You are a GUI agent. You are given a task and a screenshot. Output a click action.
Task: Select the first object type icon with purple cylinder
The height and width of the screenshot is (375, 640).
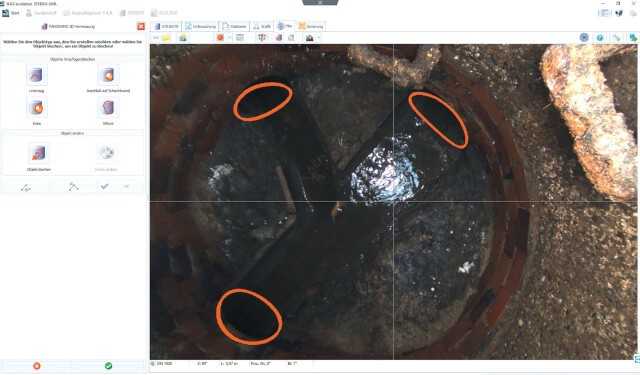36,75
